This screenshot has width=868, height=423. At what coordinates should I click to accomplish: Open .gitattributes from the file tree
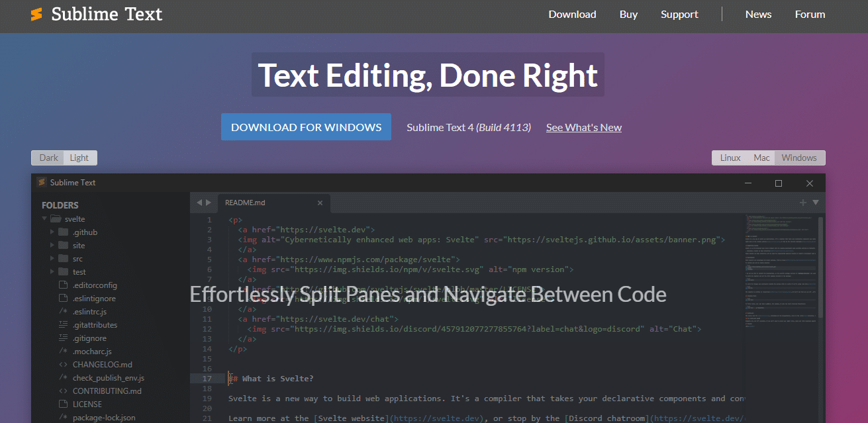(95, 324)
